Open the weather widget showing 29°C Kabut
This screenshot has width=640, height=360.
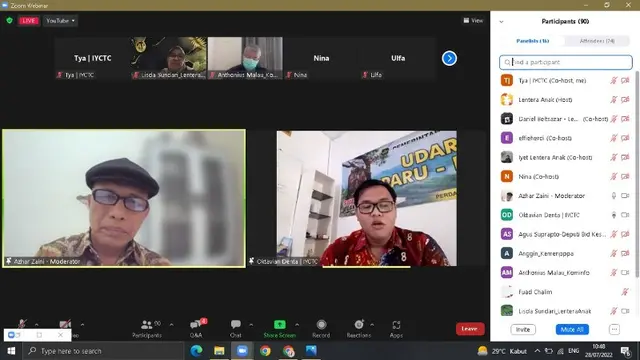[502, 351]
